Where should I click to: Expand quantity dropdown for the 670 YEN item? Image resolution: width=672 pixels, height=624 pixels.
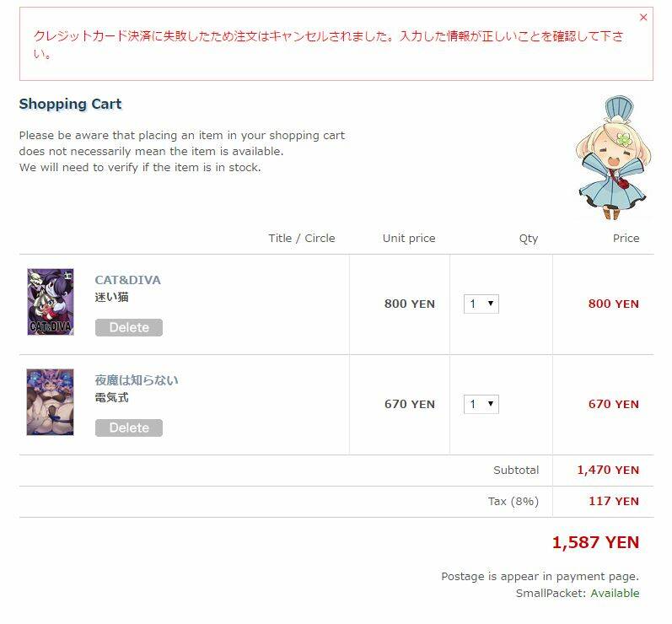coord(481,404)
